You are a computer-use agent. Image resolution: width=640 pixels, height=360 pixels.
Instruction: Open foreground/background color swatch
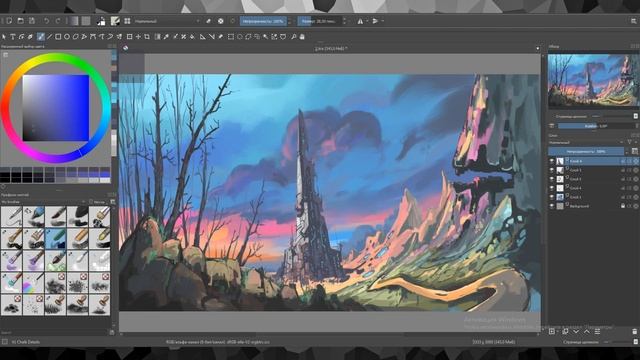click(101, 21)
